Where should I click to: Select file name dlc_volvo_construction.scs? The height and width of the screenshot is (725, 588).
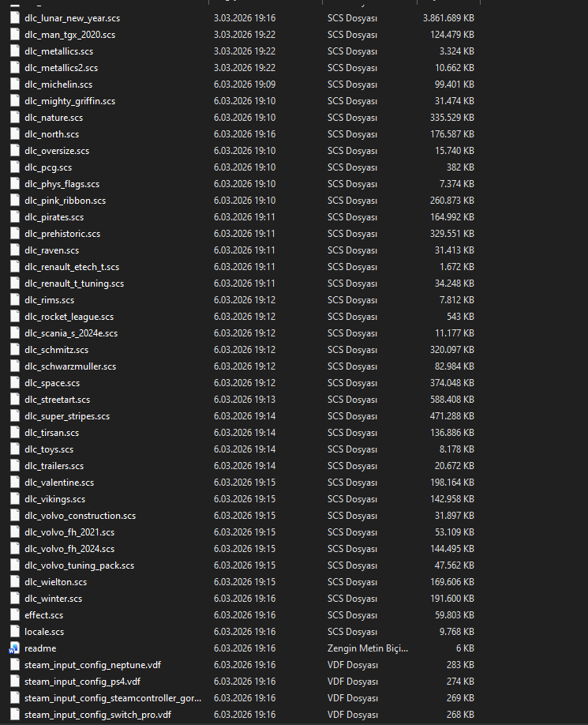[80, 516]
